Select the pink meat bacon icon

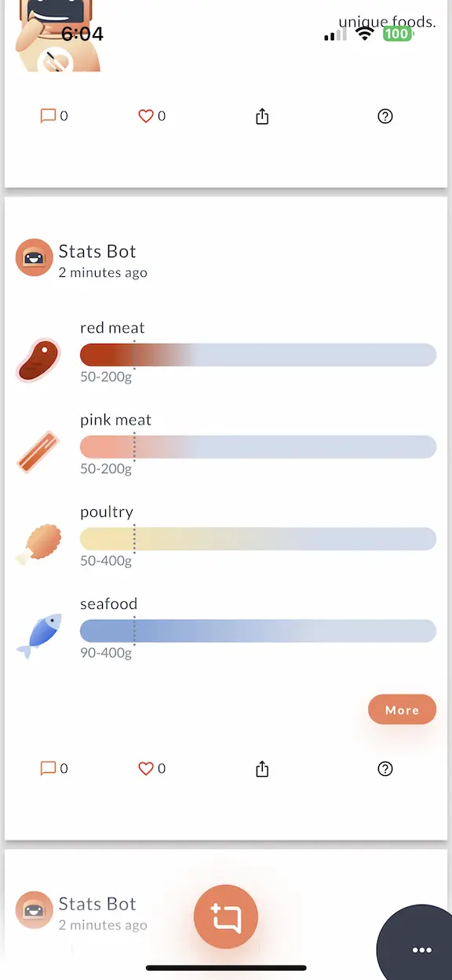point(38,450)
